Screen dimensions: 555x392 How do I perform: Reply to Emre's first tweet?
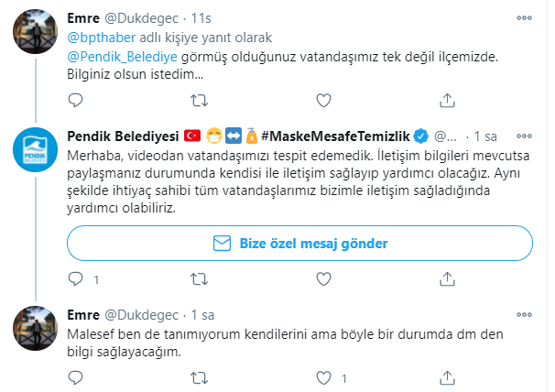pos(76,98)
